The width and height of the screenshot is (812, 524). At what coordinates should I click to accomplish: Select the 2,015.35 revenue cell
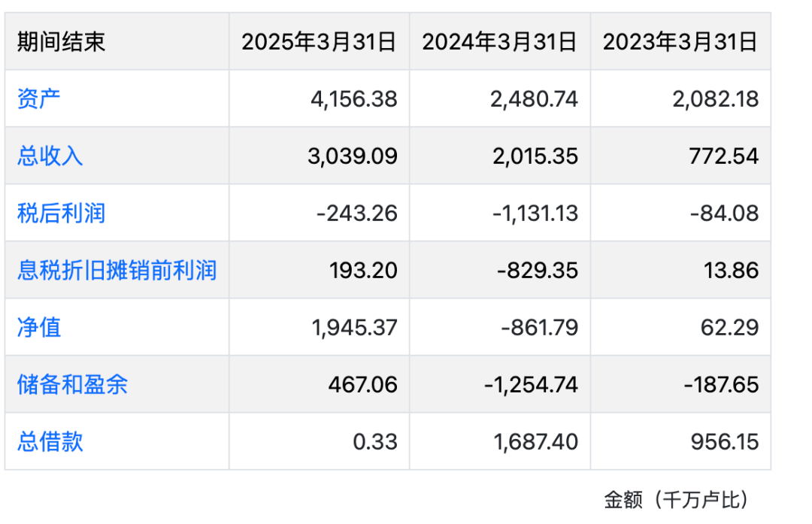pyautogui.click(x=535, y=156)
